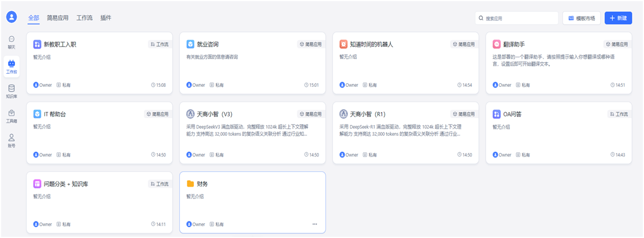The width and height of the screenshot is (644, 238).
Task: Open the 天商小智（V3）app card
Action: click(x=253, y=133)
